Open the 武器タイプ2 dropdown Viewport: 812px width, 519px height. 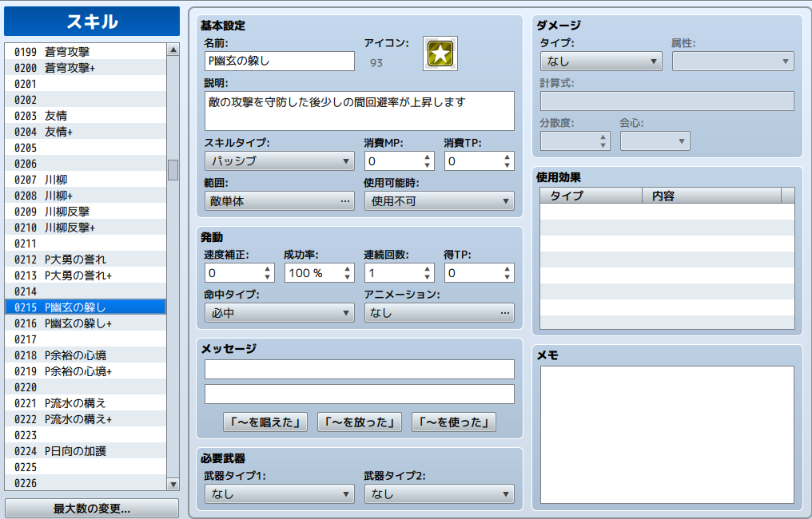coord(439,494)
